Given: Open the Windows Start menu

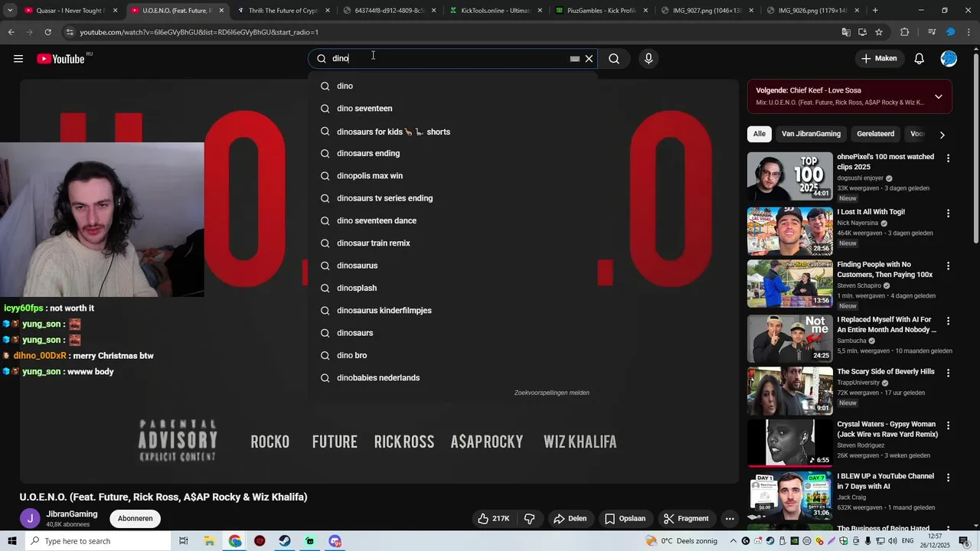Looking at the screenshot, I should coord(11,541).
